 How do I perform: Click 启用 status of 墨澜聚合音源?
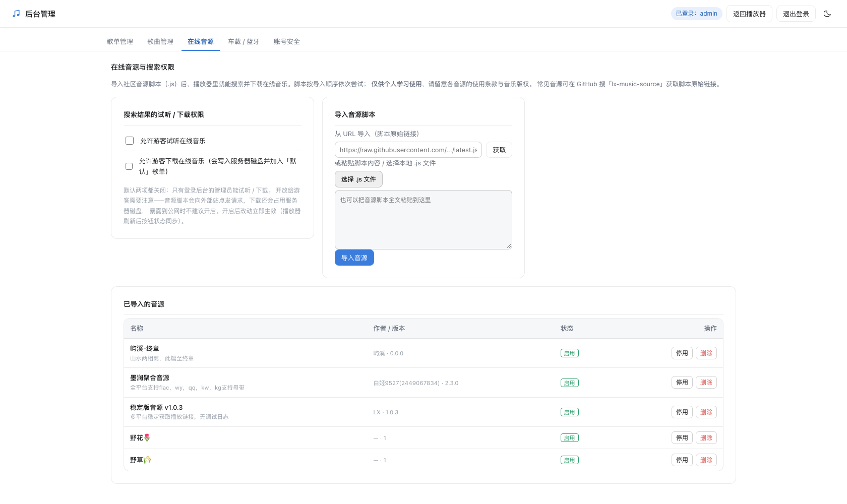(570, 383)
